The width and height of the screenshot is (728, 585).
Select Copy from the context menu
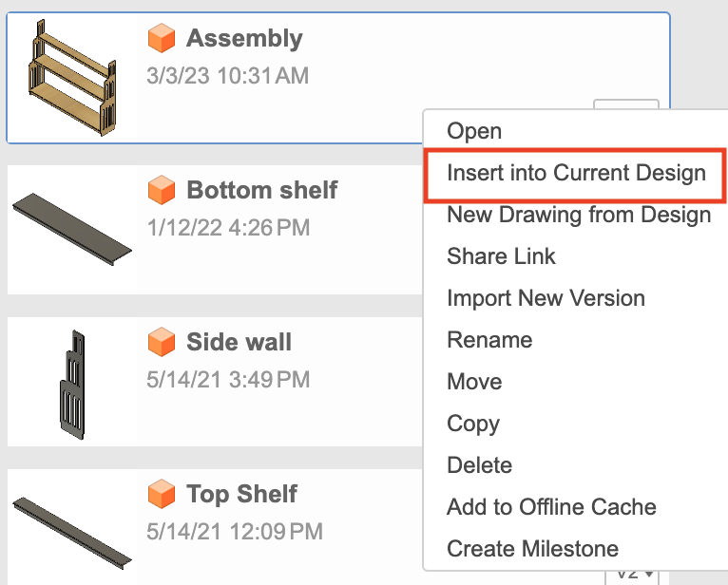tap(473, 424)
